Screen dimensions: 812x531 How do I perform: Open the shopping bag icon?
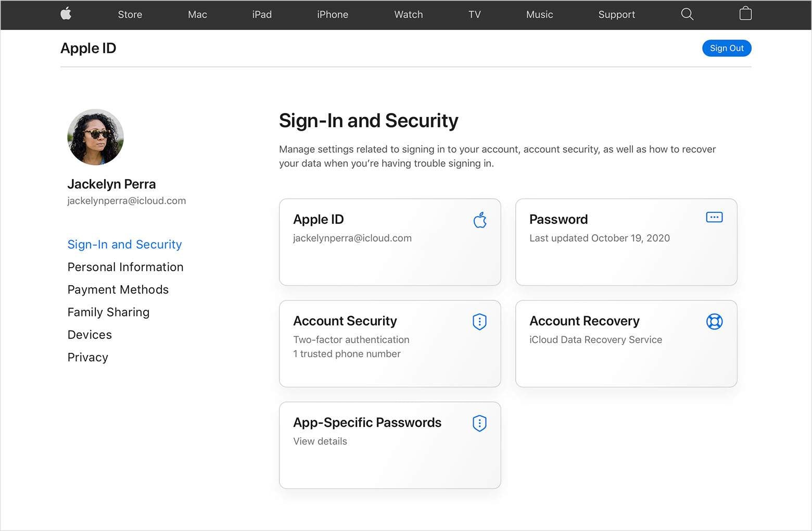point(745,14)
